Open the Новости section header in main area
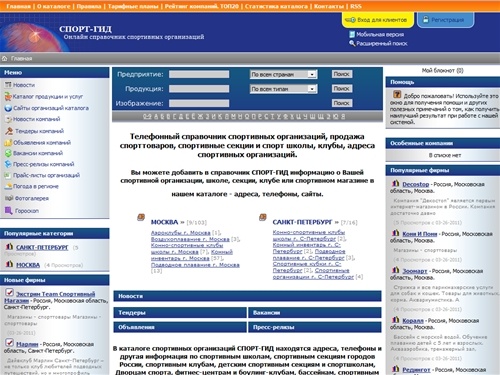The width and height of the screenshot is (500, 375). pos(247,296)
